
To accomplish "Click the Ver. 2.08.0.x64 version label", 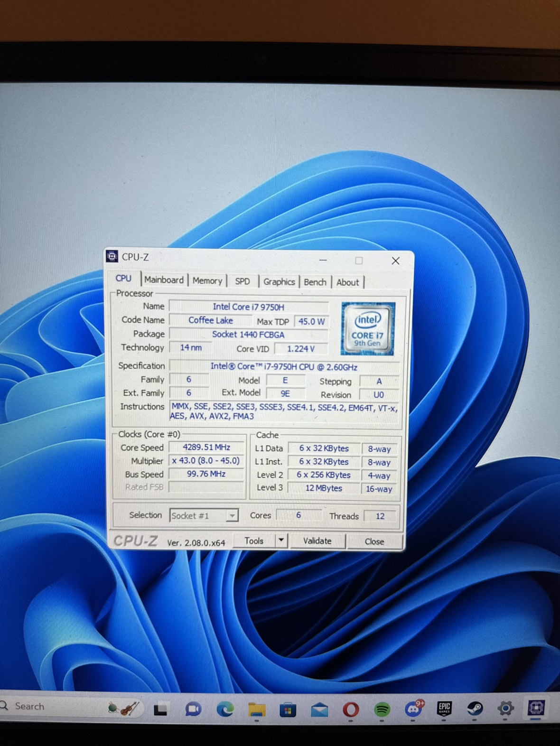I will [196, 542].
